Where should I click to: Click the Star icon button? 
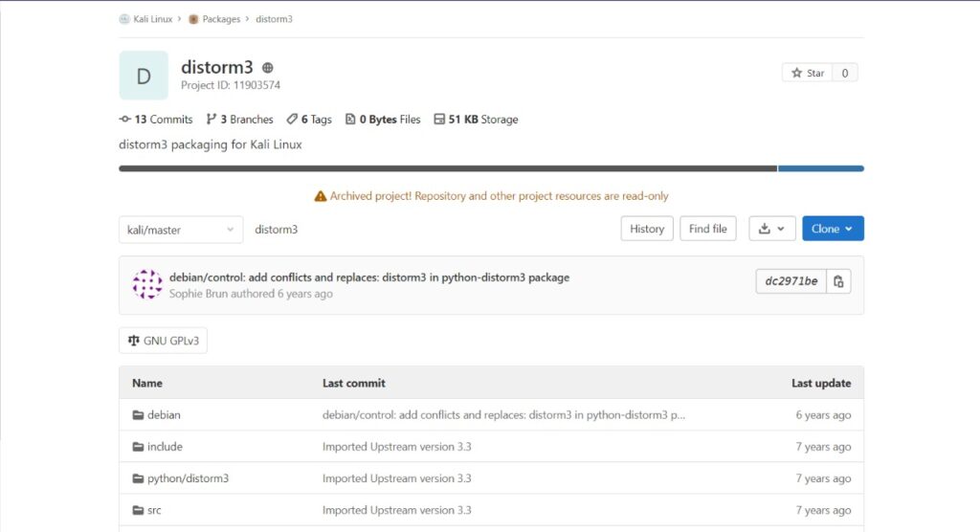(x=808, y=73)
